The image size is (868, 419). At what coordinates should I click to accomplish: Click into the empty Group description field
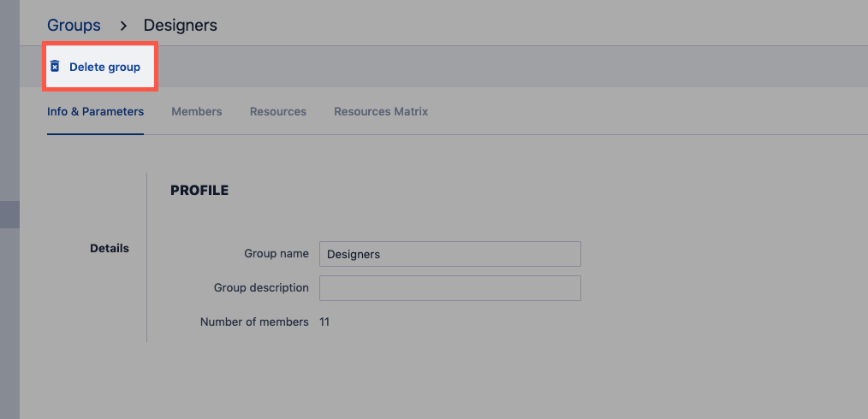point(449,288)
